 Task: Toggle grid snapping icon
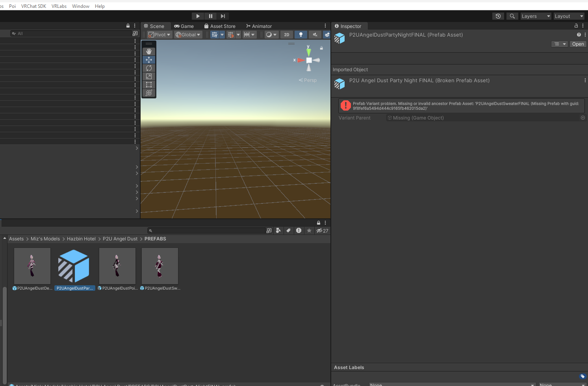tap(231, 35)
